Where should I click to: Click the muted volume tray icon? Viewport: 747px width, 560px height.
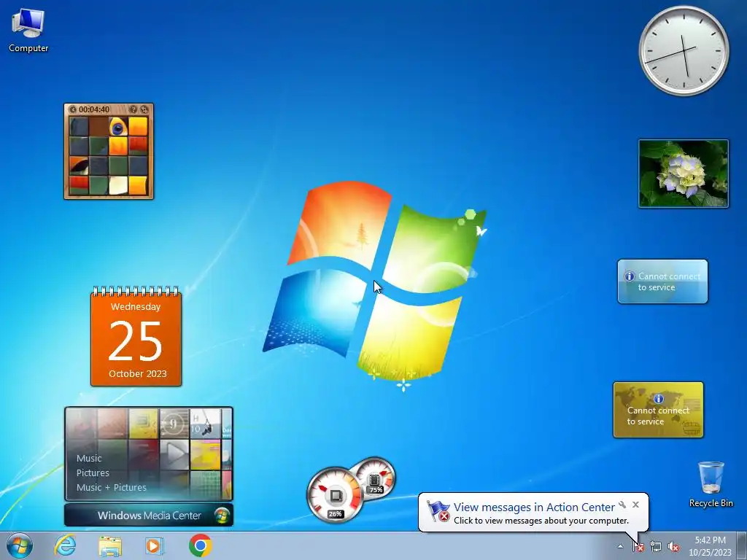coord(673,547)
